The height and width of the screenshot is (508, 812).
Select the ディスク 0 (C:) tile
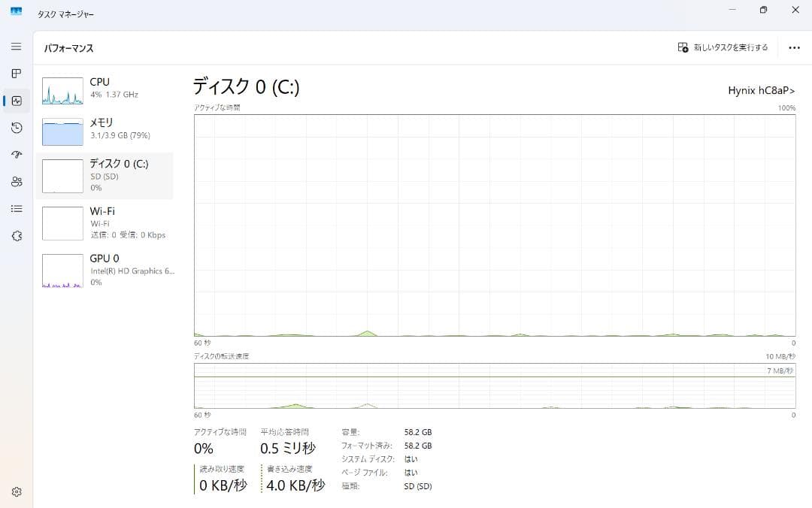105,175
